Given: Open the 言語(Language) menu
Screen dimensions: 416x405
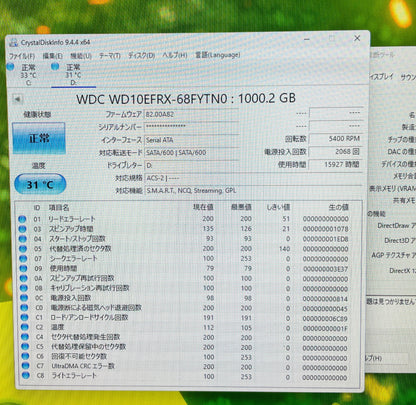Looking at the screenshot, I should pyautogui.click(x=217, y=55).
